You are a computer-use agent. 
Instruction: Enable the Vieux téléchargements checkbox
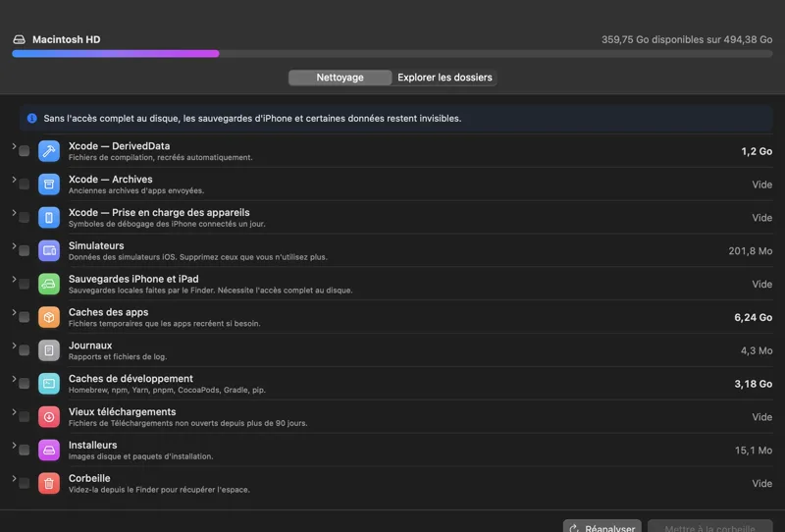[x=24, y=417]
